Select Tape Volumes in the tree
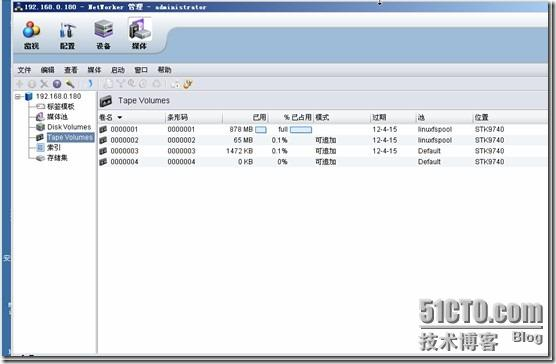 (x=70, y=137)
